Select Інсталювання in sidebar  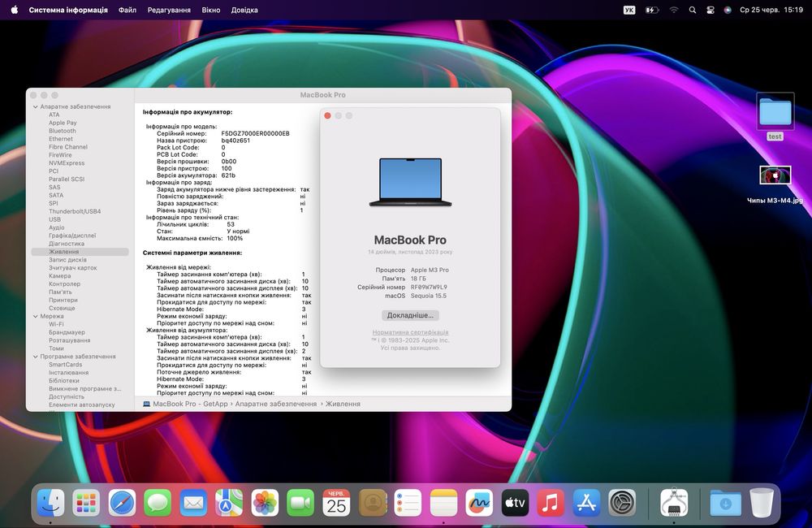(68, 373)
